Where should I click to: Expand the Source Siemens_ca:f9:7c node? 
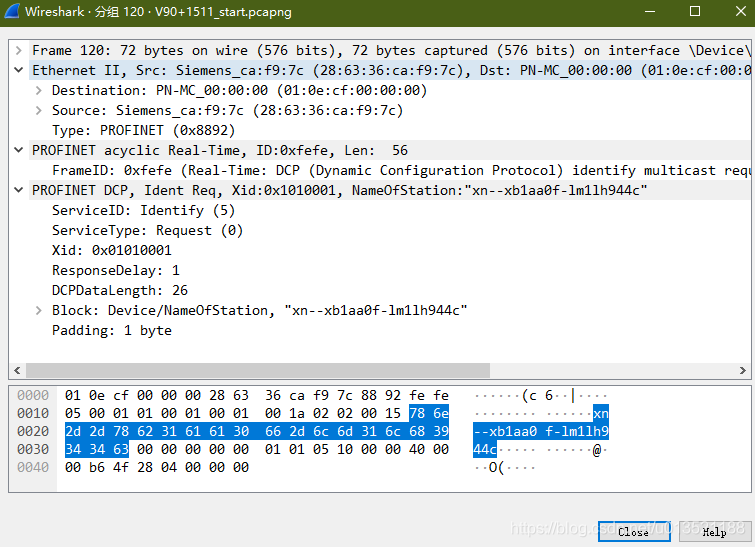39,110
